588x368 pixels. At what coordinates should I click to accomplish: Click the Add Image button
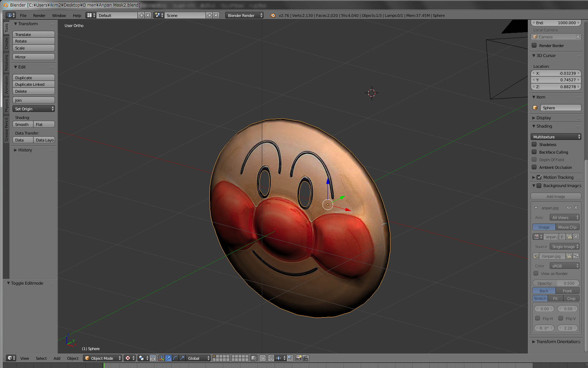(x=556, y=197)
